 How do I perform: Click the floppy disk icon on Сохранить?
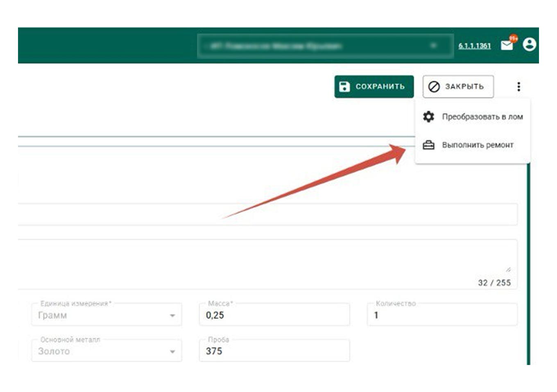click(345, 86)
